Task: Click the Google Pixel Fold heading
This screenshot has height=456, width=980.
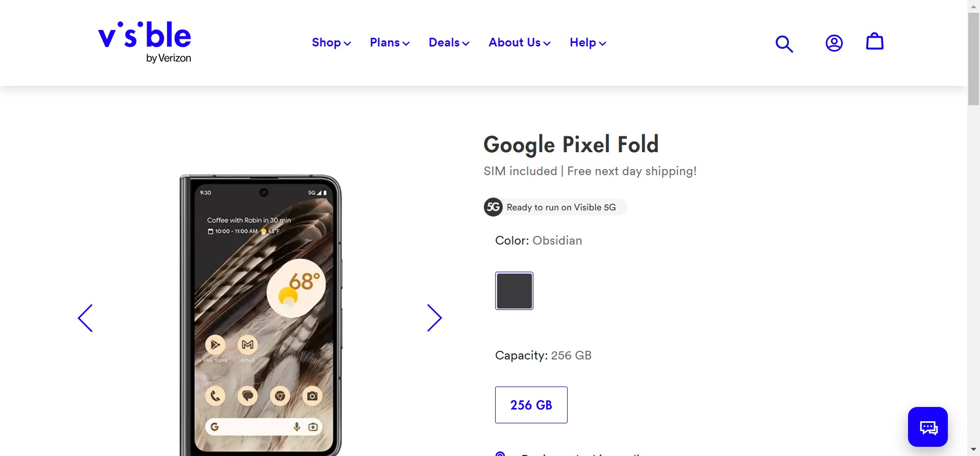Action: [x=571, y=145]
